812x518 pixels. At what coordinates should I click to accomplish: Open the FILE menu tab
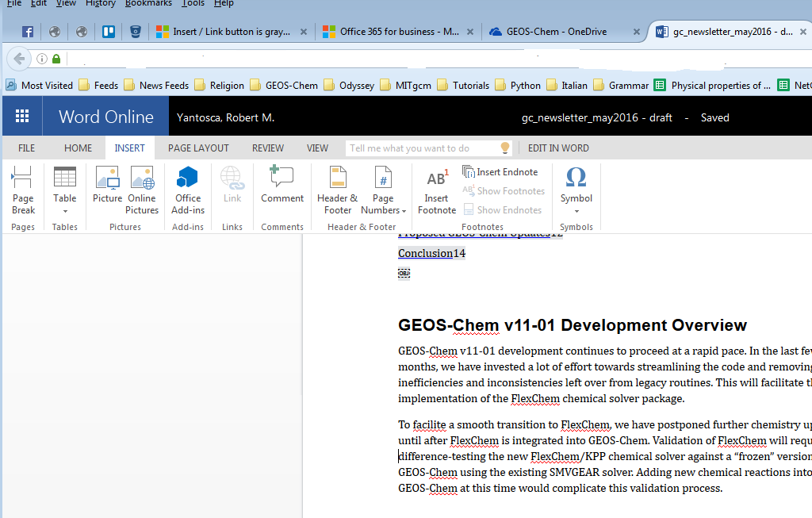[27, 148]
